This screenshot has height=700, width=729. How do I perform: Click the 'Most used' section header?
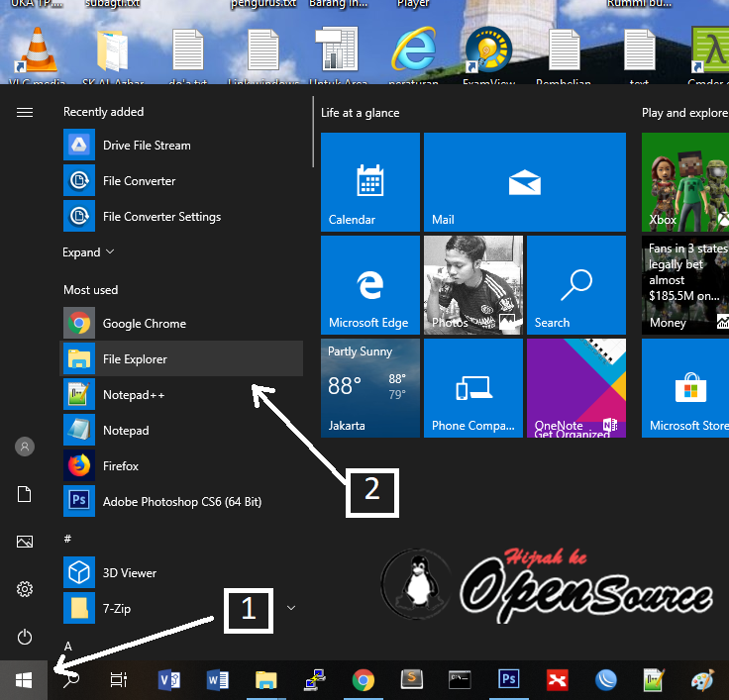coord(91,290)
